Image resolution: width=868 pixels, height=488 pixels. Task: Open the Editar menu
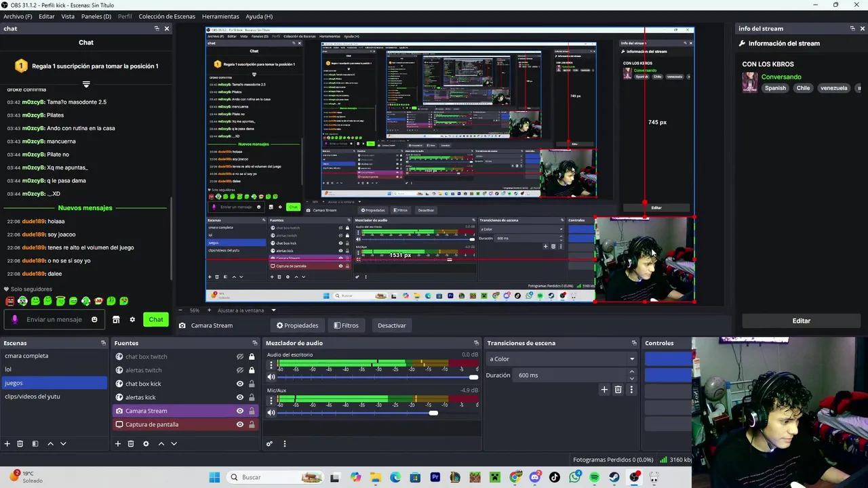click(x=47, y=16)
